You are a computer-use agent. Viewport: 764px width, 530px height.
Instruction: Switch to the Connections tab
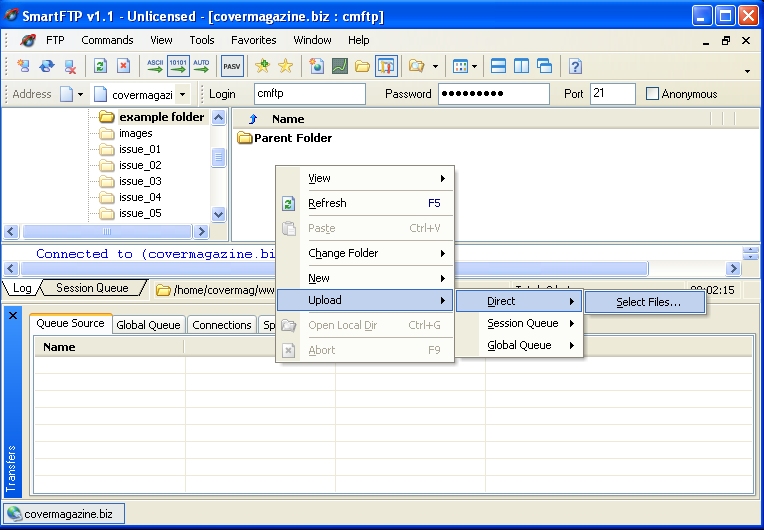(222, 325)
